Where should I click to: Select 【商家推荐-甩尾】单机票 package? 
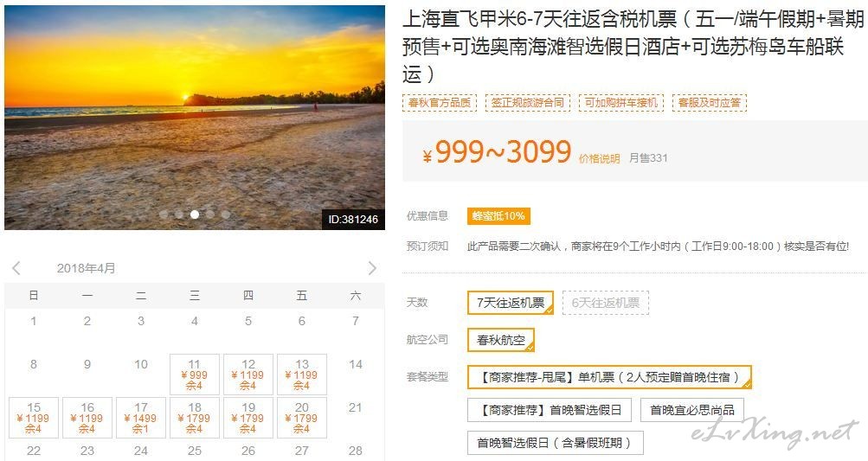click(x=609, y=377)
